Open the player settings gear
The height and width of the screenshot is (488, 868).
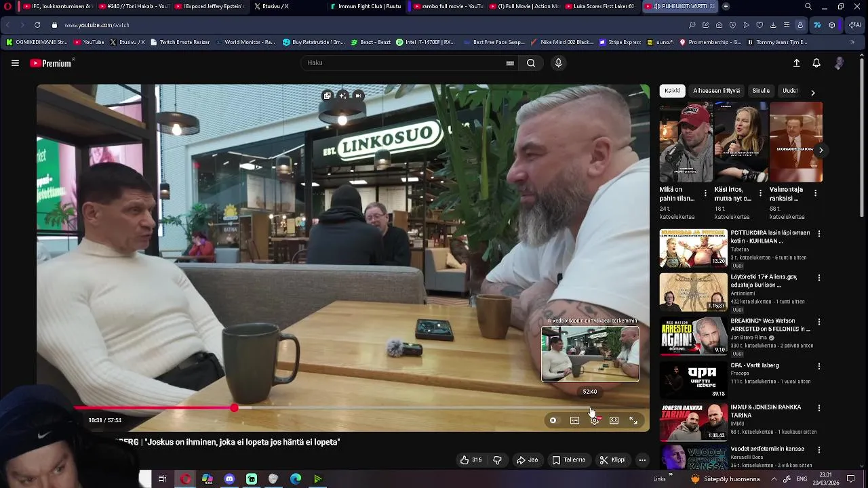tap(595, 421)
